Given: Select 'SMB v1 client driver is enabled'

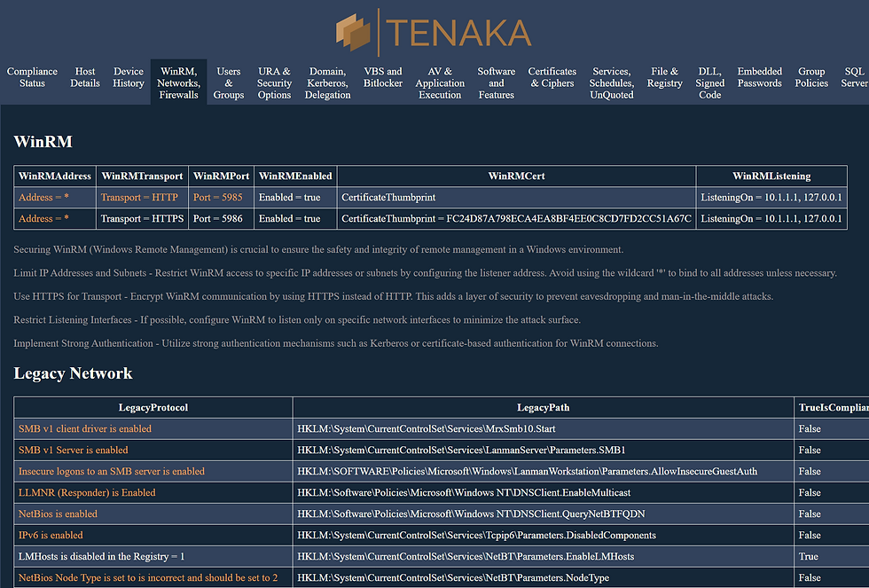Looking at the screenshot, I should 85,428.
